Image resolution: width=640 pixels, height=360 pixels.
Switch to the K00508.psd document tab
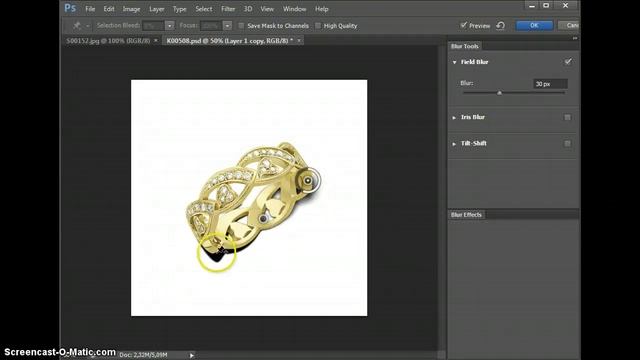click(230, 41)
